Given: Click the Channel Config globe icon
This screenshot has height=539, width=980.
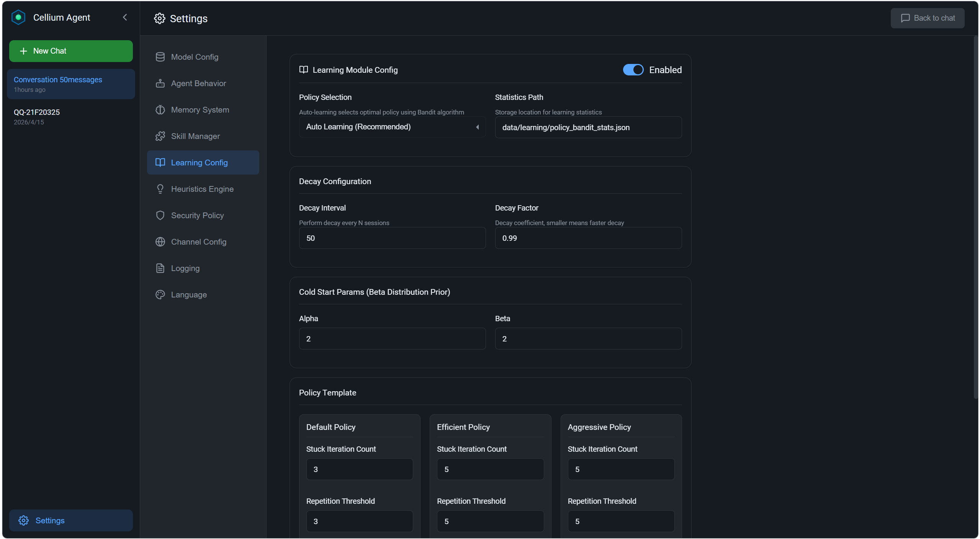Looking at the screenshot, I should click(160, 242).
